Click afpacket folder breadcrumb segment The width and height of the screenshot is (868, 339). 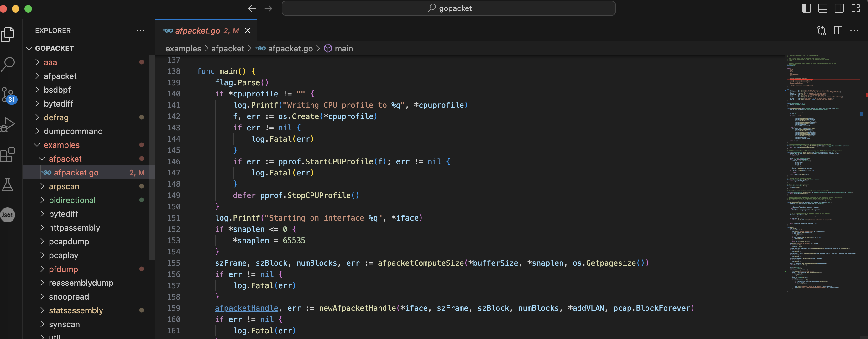pos(227,49)
